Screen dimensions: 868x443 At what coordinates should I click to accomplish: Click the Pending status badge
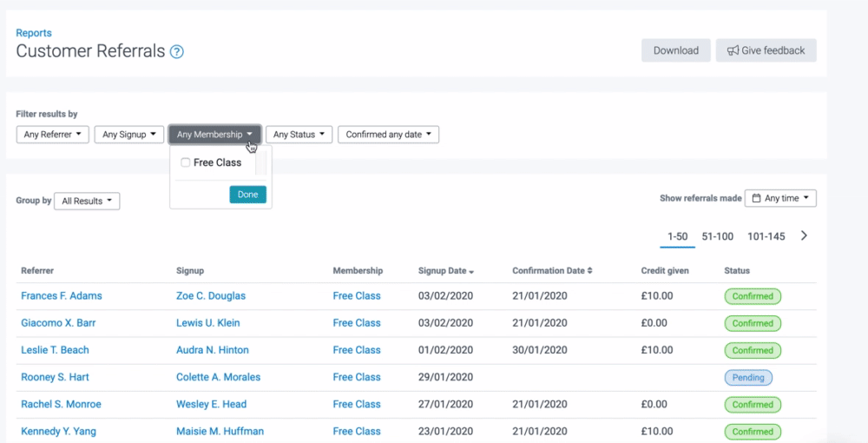coord(747,378)
